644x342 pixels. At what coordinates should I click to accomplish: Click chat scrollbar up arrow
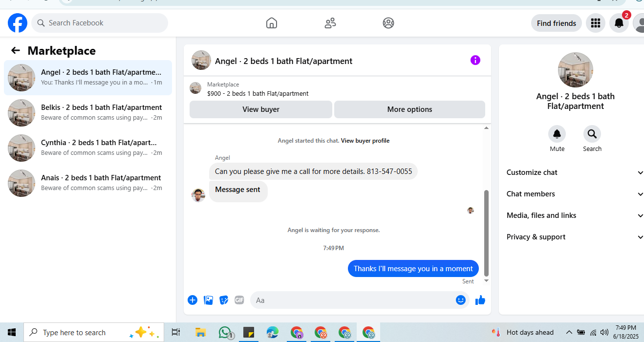(x=486, y=128)
